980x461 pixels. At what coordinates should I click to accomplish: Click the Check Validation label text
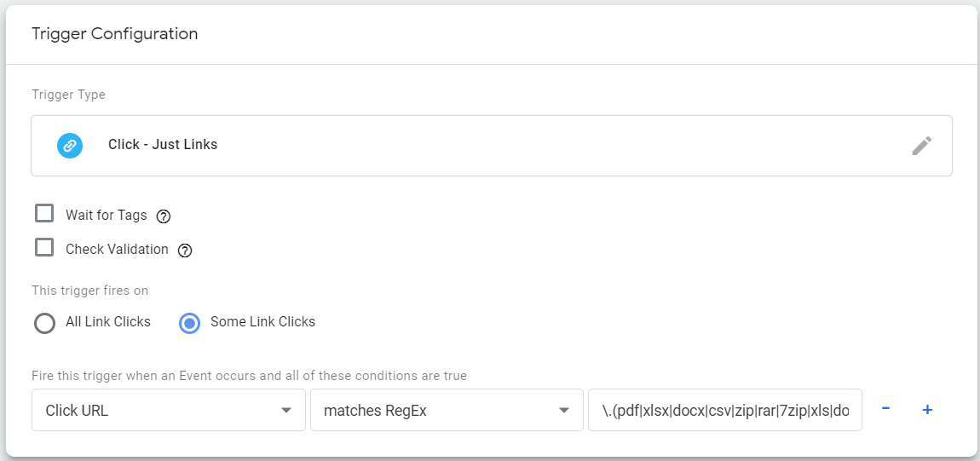click(117, 249)
